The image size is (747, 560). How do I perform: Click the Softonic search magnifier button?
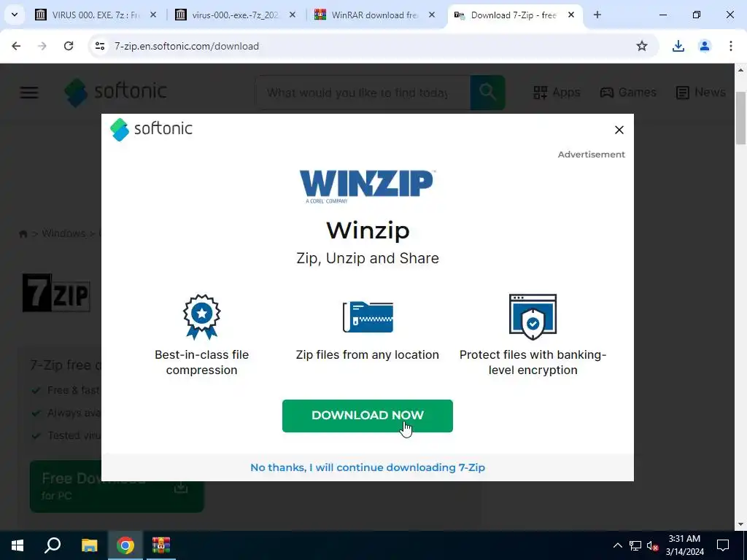(487, 93)
